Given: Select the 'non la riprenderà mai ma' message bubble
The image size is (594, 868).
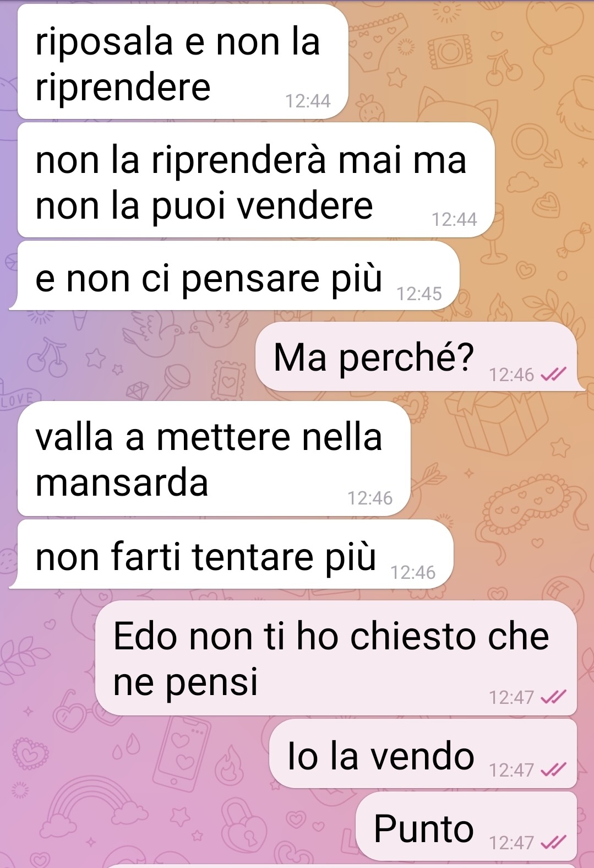Looking at the screenshot, I should 256,180.
